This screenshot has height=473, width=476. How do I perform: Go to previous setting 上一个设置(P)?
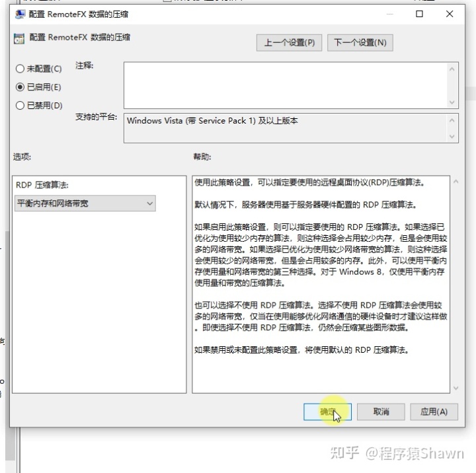tap(289, 42)
